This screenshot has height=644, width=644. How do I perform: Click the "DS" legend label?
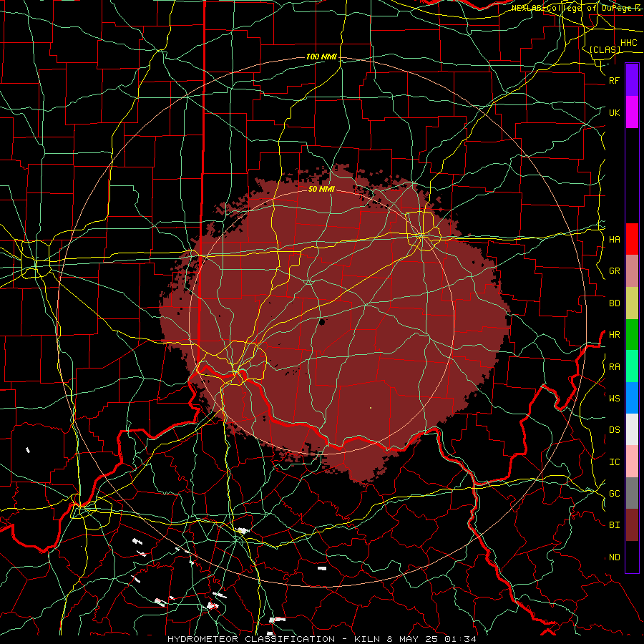pos(614,429)
